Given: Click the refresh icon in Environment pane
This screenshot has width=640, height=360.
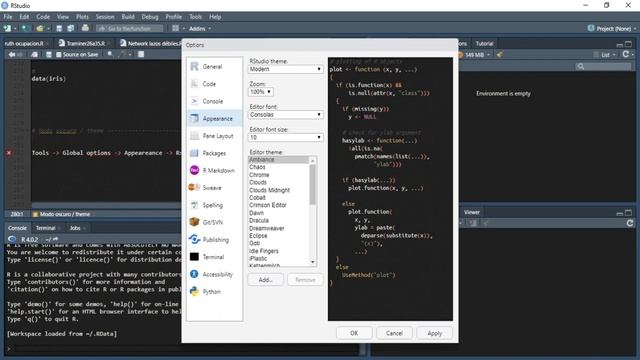Looking at the screenshot, I should click(x=626, y=54).
